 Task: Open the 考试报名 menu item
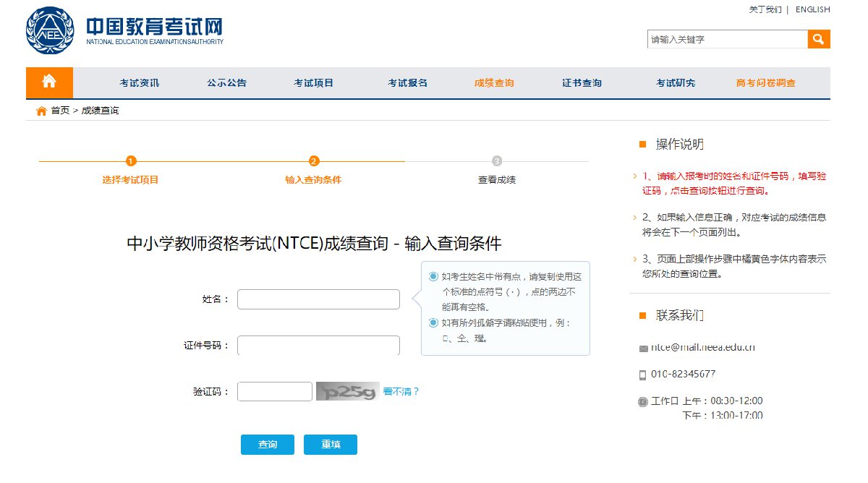point(407,83)
